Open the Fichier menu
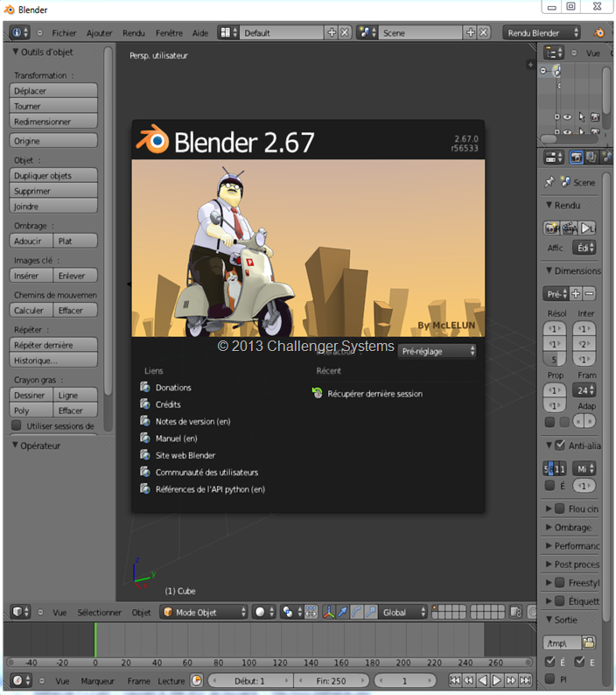Screen dimensions: 616x695 click(x=64, y=32)
